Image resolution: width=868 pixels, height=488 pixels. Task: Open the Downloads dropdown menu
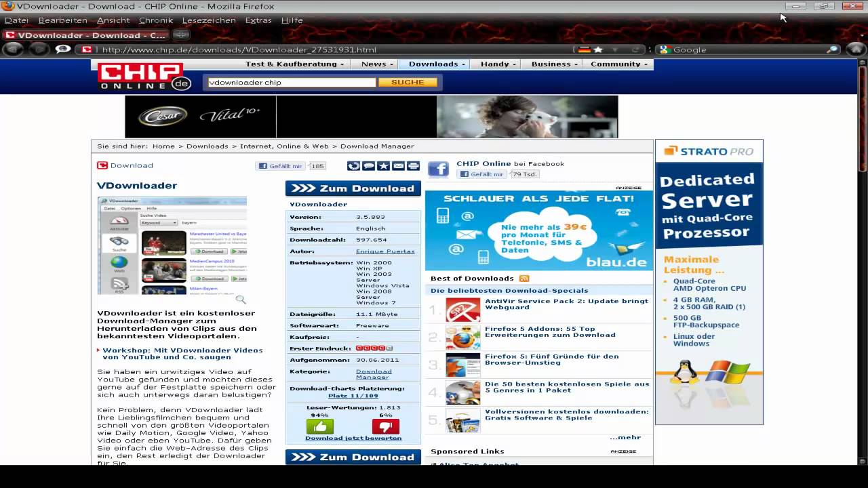tap(437, 64)
